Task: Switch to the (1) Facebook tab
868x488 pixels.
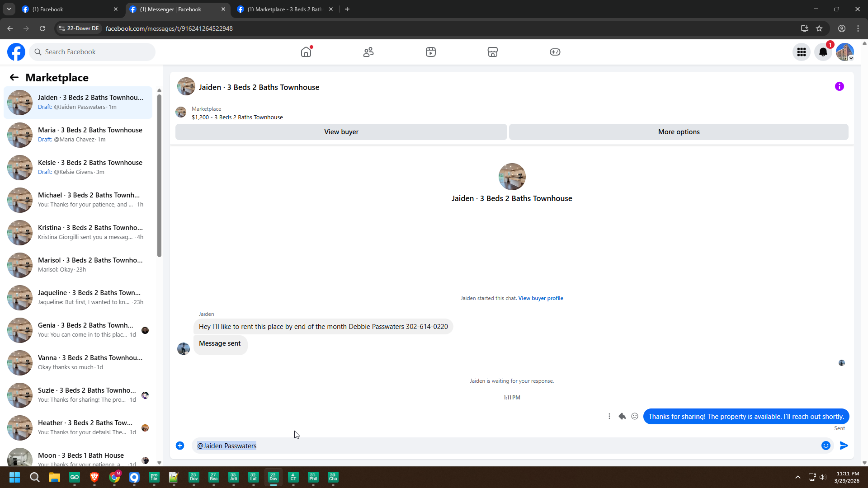Action: pos(68,9)
